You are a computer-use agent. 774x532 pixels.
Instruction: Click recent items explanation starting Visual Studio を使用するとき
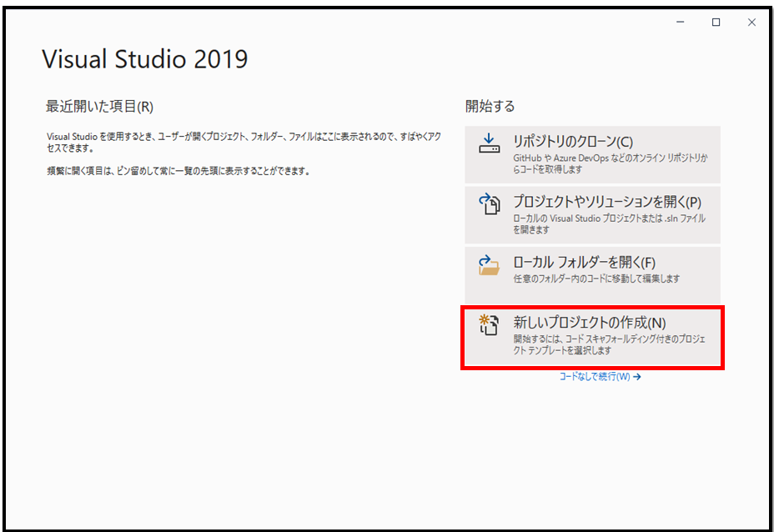click(244, 142)
